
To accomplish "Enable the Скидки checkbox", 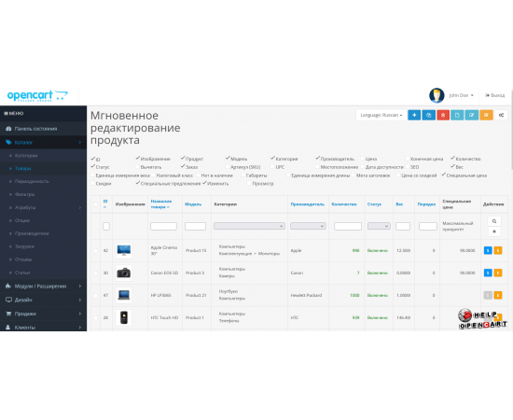I will pyautogui.click(x=93, y=183).
